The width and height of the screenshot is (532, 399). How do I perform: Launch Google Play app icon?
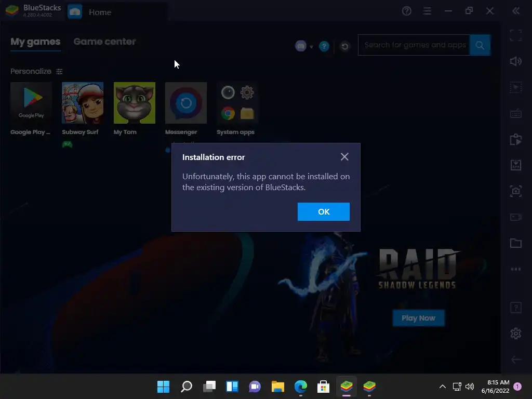[31, 103]
